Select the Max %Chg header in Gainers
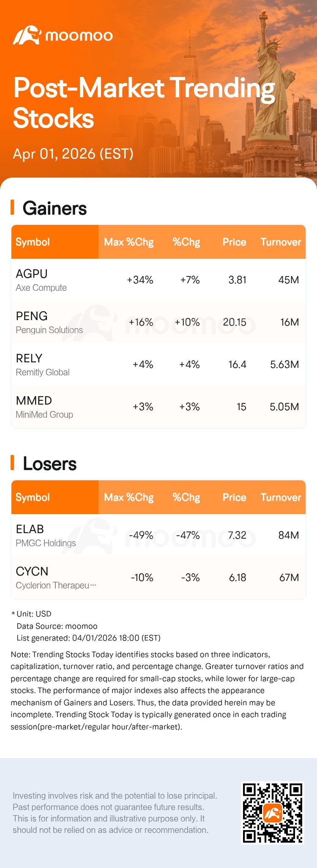 click(x=128, y=242)
